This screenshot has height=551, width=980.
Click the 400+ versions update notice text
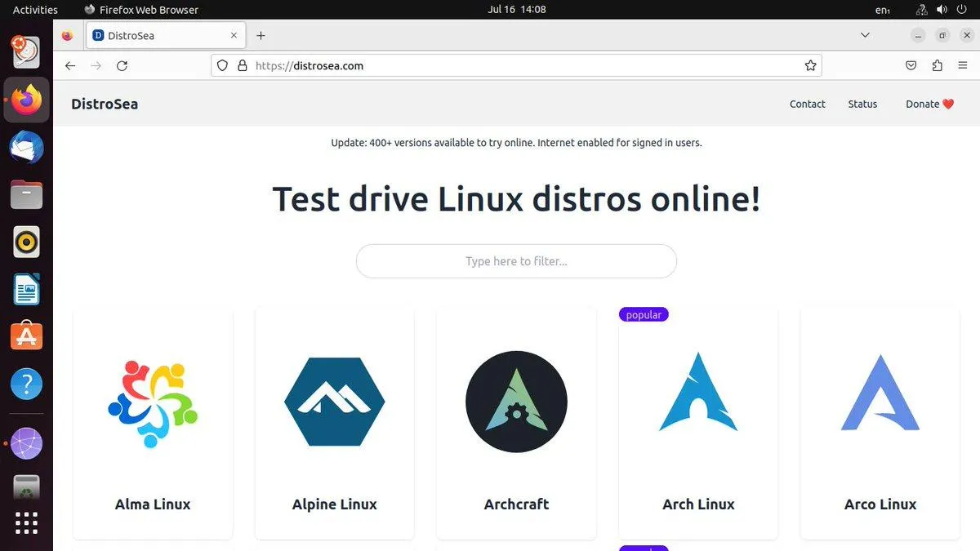click(x=516, y=142)
